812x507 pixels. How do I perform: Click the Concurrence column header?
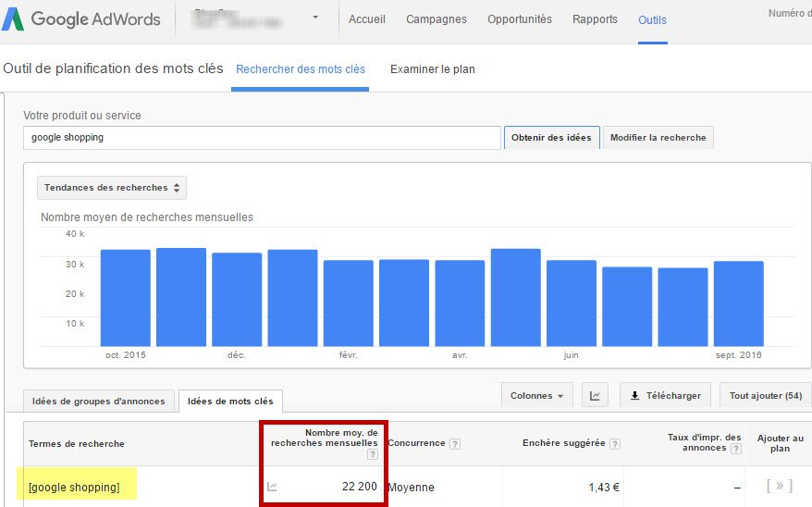pyautogui.click(x=416, y=443)
